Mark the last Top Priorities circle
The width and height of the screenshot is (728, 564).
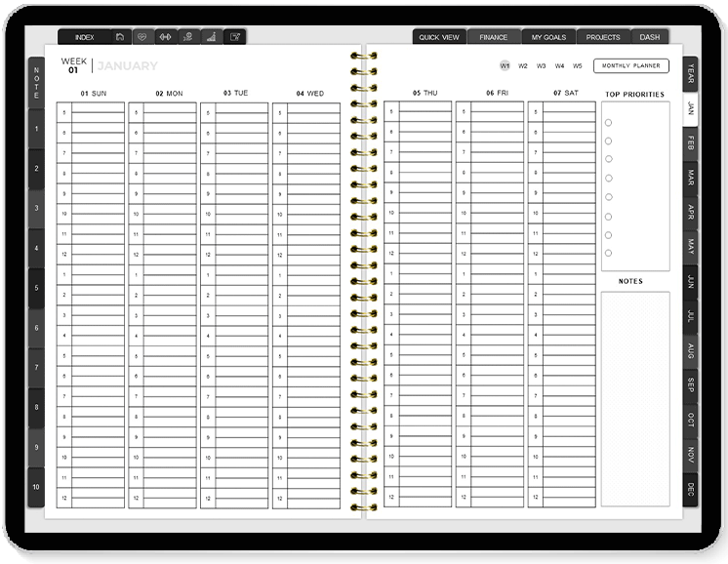click(x=609, y=253)
